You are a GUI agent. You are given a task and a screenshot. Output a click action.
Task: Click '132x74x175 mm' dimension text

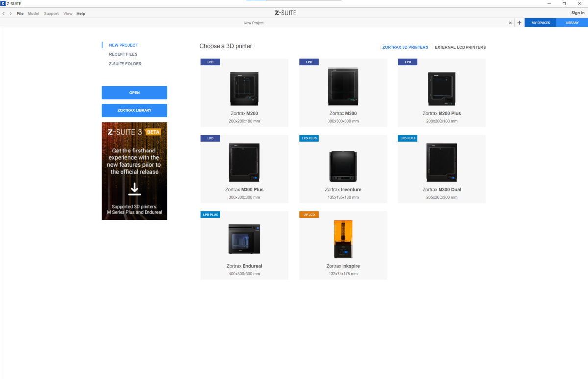[343, 274]
